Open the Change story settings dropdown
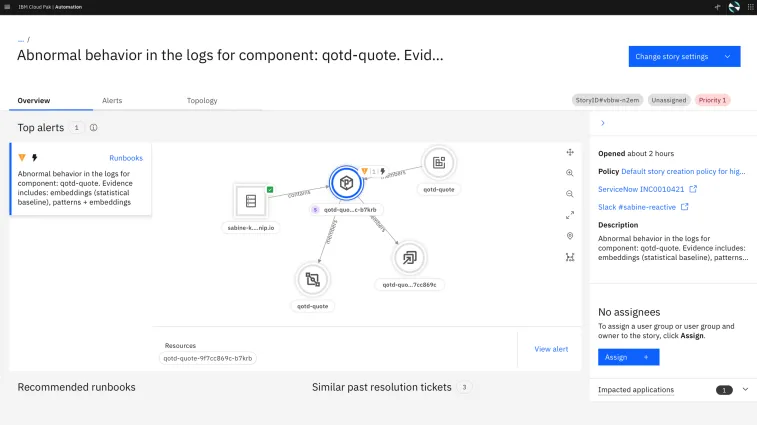The image size is (757, 425). click(684, 57)
